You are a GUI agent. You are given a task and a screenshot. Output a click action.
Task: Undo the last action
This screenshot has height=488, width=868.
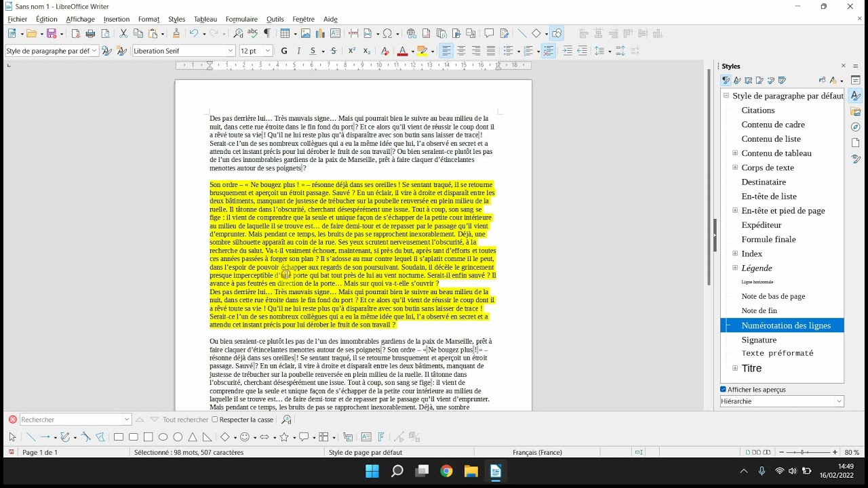(x=194, y=33)
